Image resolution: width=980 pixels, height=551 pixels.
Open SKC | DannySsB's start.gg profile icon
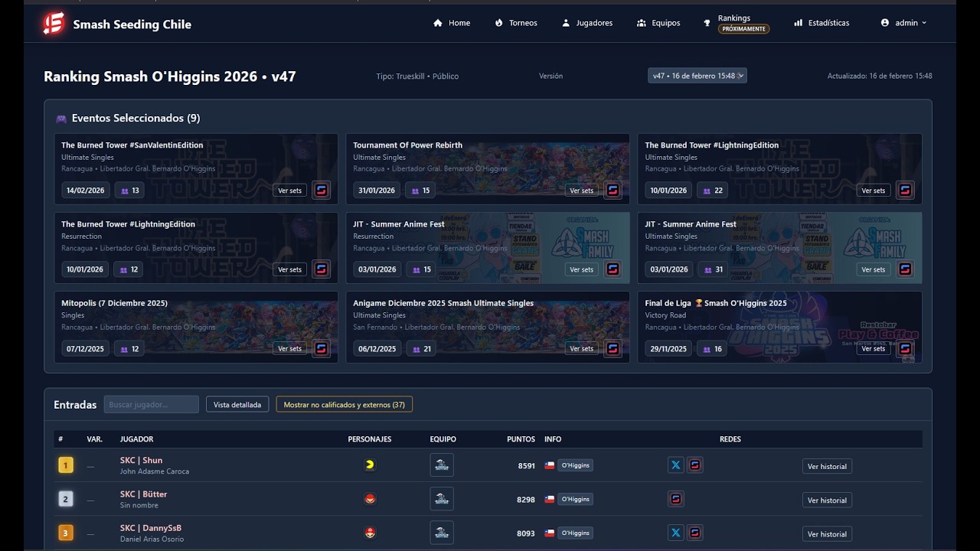pos(695,533)
